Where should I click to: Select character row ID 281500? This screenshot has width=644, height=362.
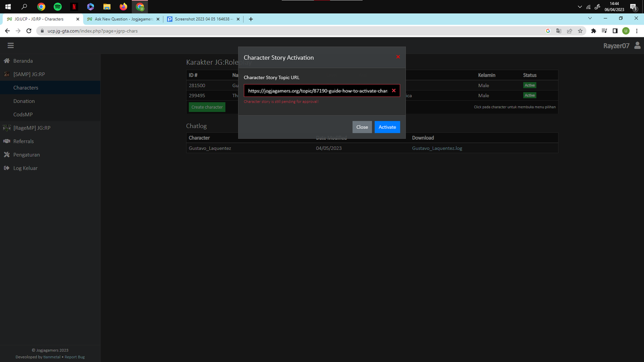coord(372,85)
